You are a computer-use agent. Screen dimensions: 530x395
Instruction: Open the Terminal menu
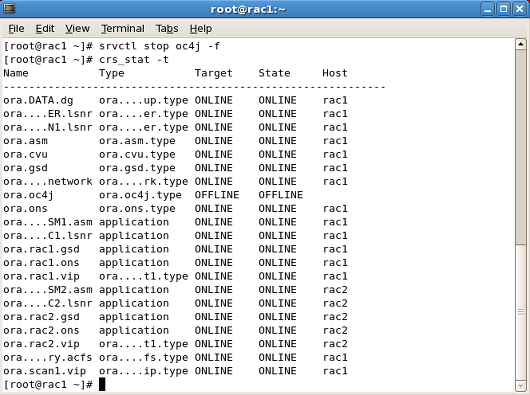[x=123, y=29]
